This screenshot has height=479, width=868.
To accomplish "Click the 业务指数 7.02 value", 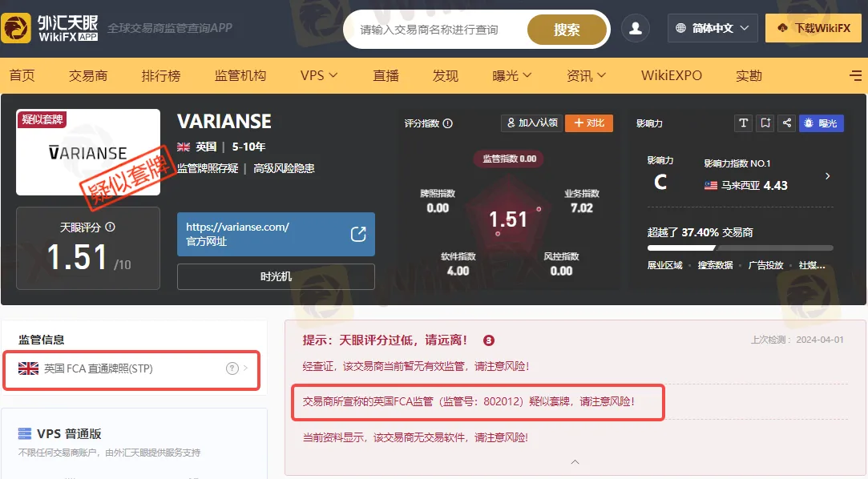I will pyautogui.click(x=581, y=208).
